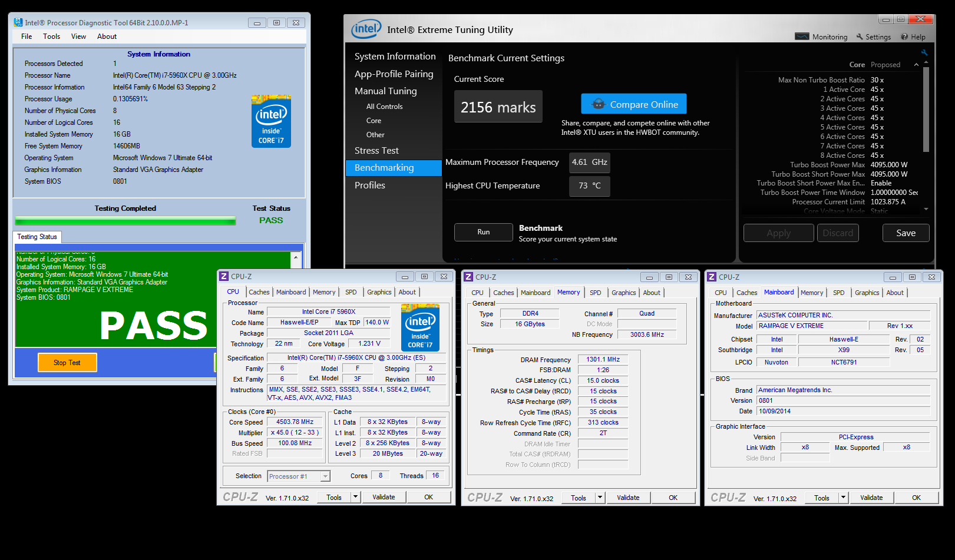Switch to About tab in CPU-Z Mainboard window
Screen dimensions: 955x560
click(x=895, y=293)
